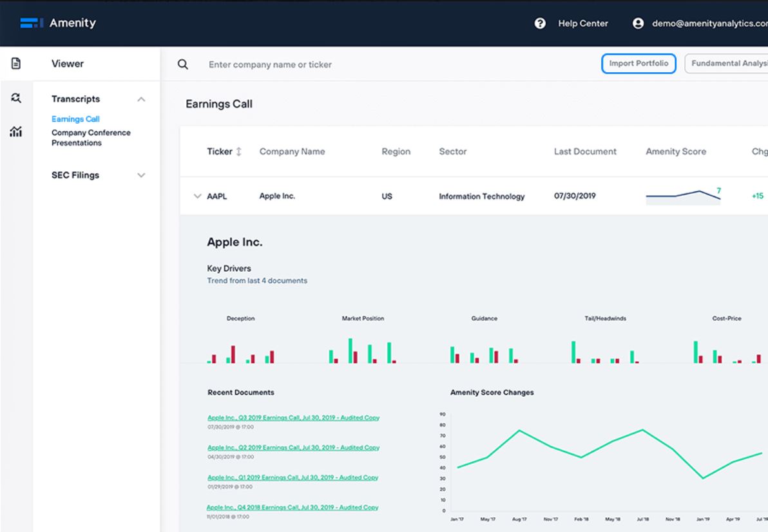Open Apple Q4 2018 Earnings Call document

(x=292, y=508)
